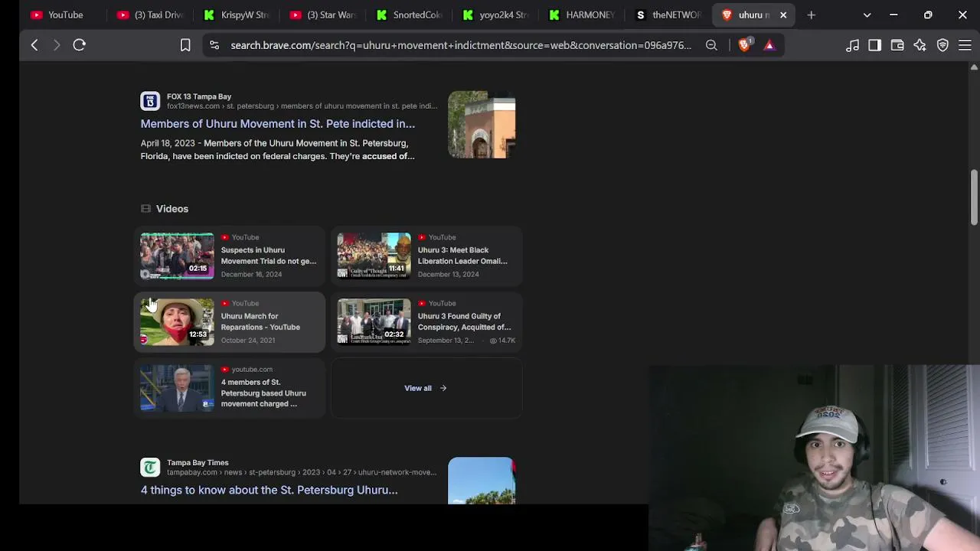The width and height of the screenshot is (980, 551).
Task: Open the Brave VPN shield icon
Action: tap(942, 45)
